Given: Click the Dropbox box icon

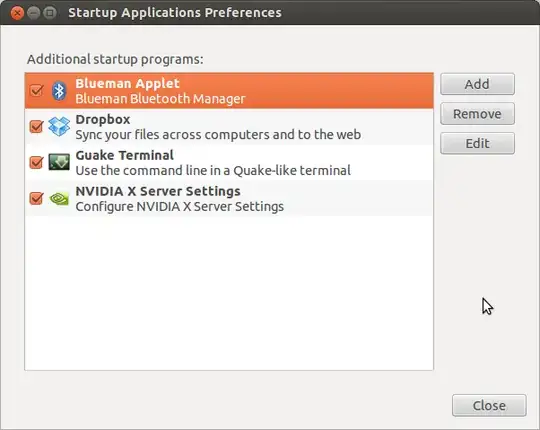Looking at the screenshot, I should pyautogui.click(x=59, y=126).
